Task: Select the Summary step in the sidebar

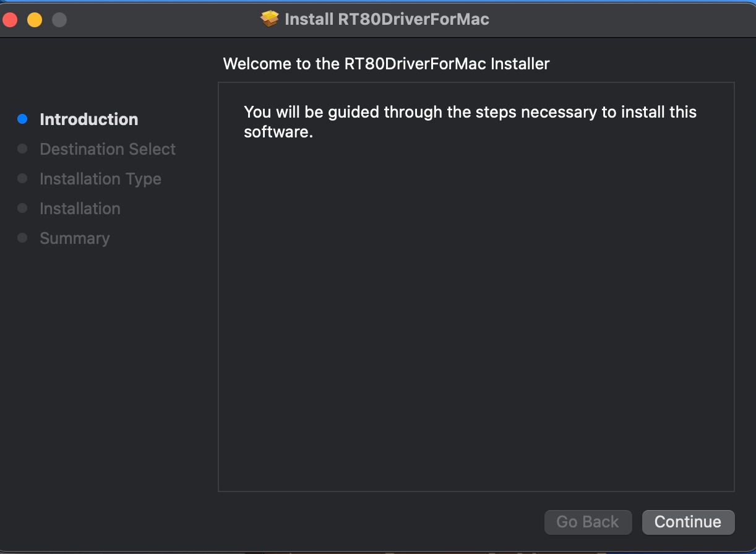Action: point(75,238)
